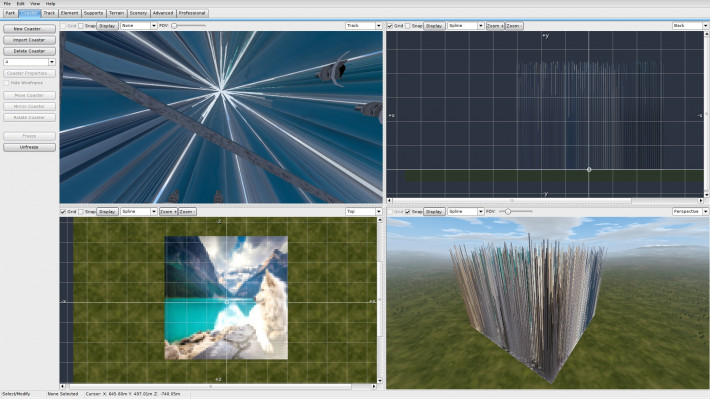Click Display button in Perspective view toolbar
This screenshot has height=399, width=710.
434,212
